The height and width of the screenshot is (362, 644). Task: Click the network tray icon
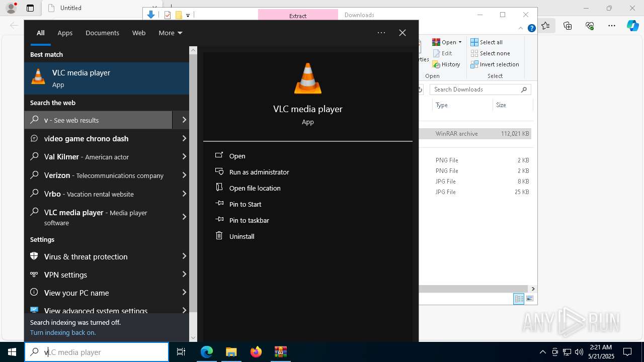point(567,352)
